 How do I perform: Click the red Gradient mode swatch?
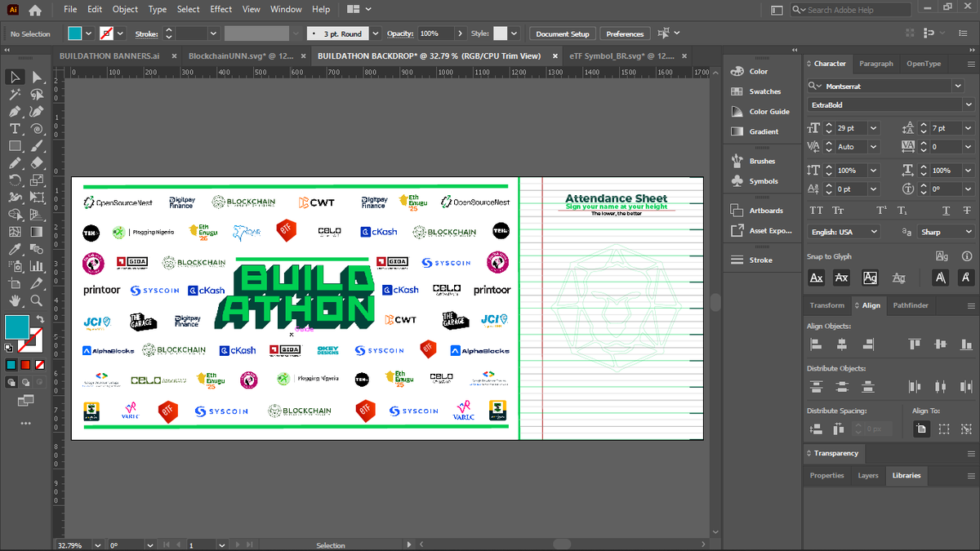(25, 364)
